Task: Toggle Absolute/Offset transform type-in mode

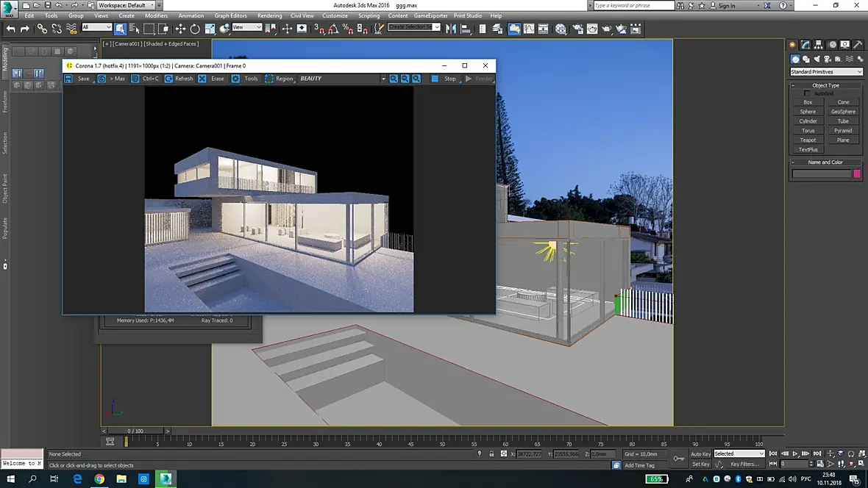Action: [504, 453]
